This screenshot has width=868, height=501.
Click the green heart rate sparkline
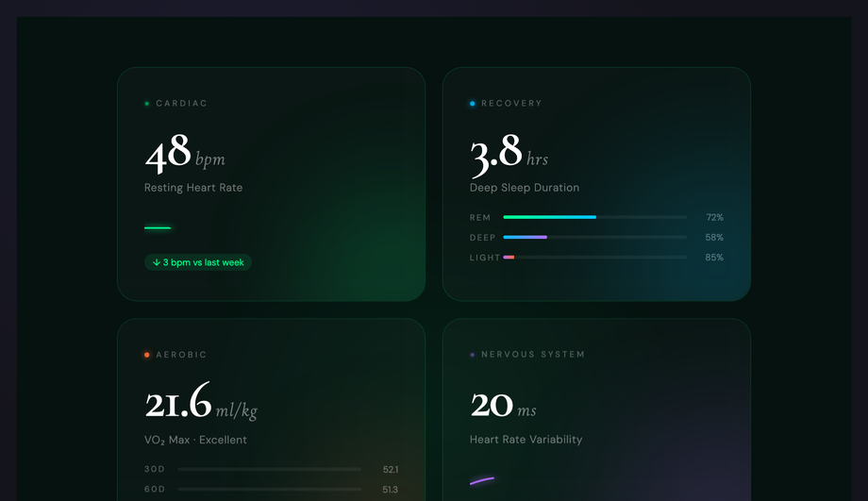pos(158,227)
